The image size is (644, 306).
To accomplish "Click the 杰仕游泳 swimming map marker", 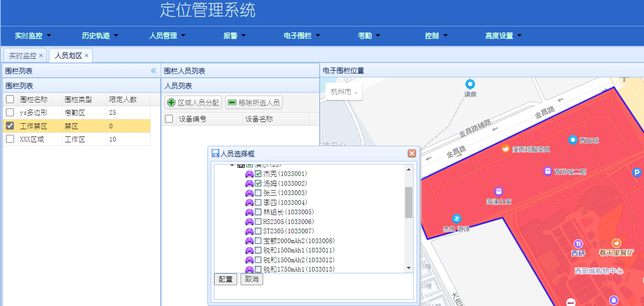I will tap(457, 219).
